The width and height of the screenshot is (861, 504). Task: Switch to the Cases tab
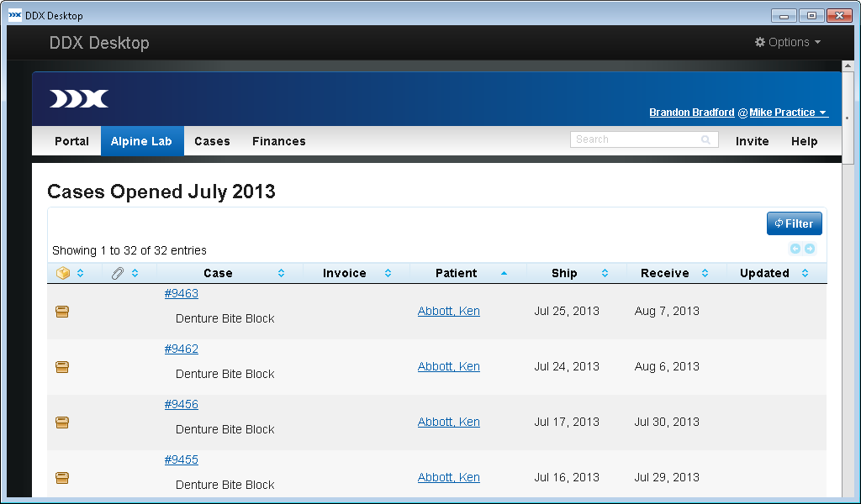coord(212,141)
